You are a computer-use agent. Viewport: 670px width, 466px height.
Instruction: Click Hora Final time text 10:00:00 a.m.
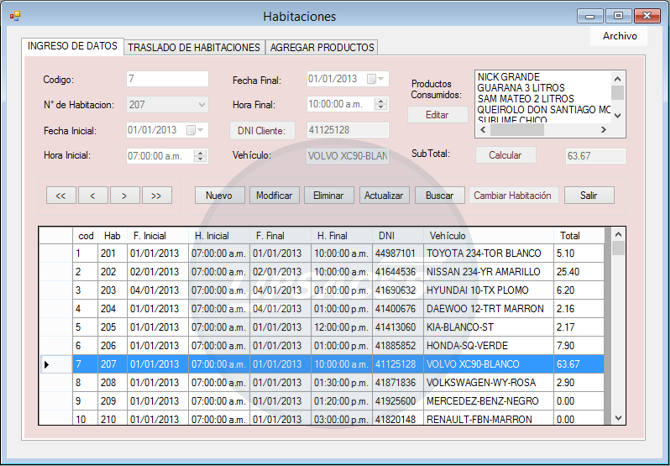point(335,104)
